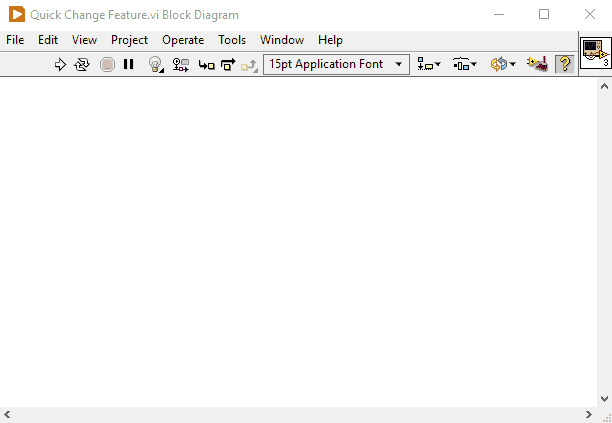Click the vertical scrollbar up arrow
This screenshot has height=423, width=612.
pyautogui.click(x=604, y=86)
